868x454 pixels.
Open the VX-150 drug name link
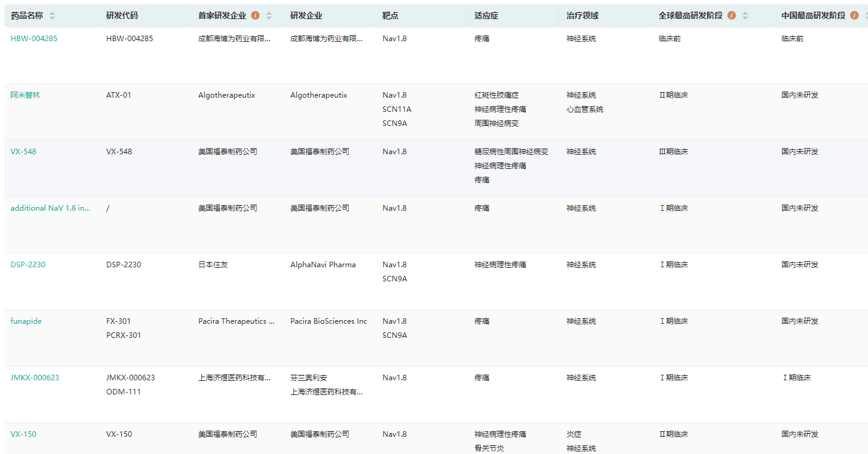(x=23, y=434)
